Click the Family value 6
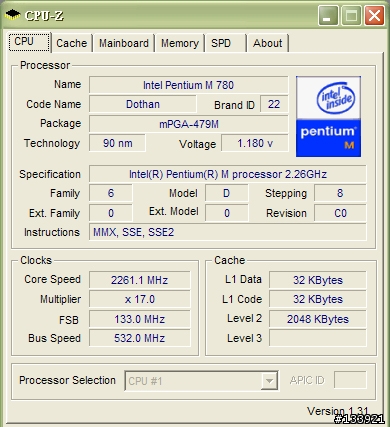Viewport: 390px width, 427px height. click(111, 193)
